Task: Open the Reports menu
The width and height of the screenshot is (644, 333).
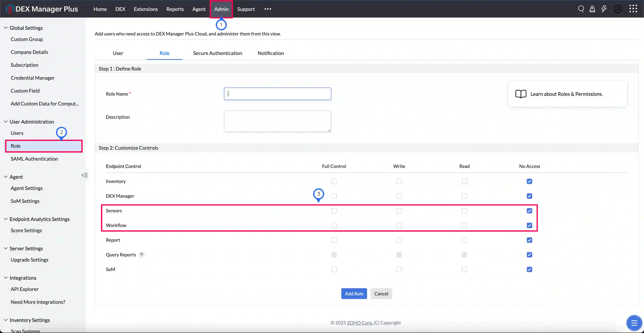Action: click(175, 9)
